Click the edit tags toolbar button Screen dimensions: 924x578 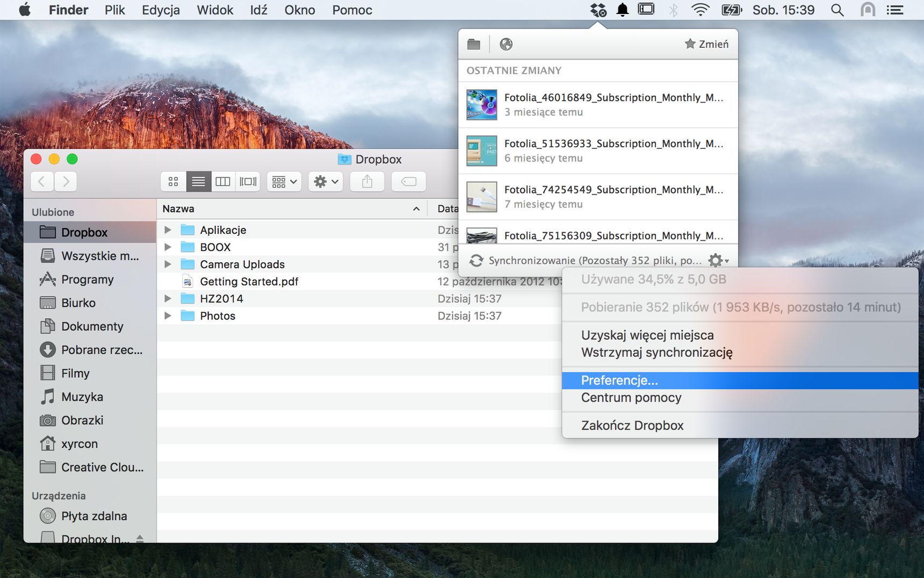(x=409, y=182)
